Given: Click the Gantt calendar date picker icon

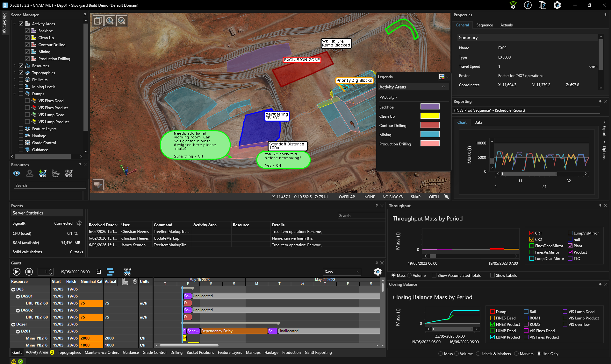Looking at the screenshot, I should pos(99,272).
